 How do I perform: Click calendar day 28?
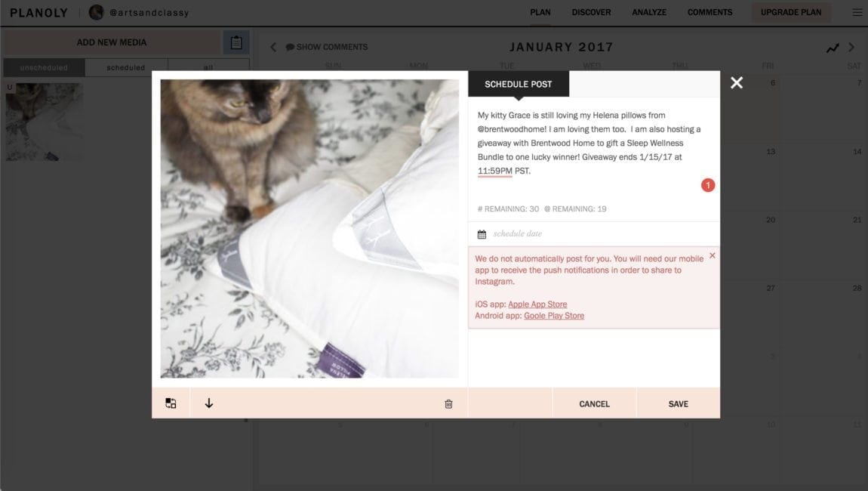857,288
